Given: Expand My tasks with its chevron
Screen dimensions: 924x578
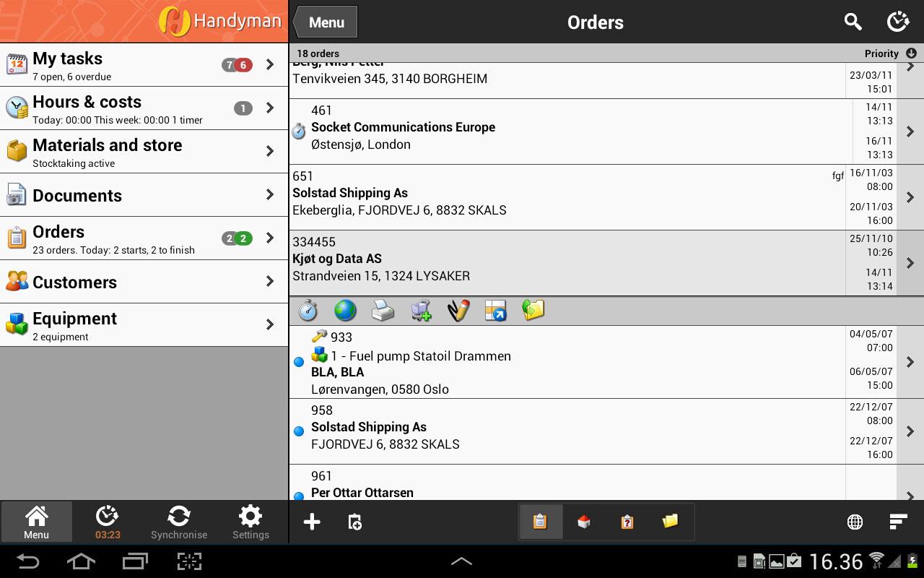Looking at the screenshot, I should [270, 64].
